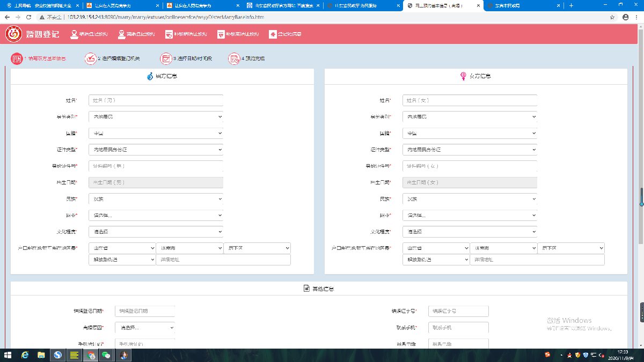
Task: Open the Chrome three-dot menu
Action: 637,17
